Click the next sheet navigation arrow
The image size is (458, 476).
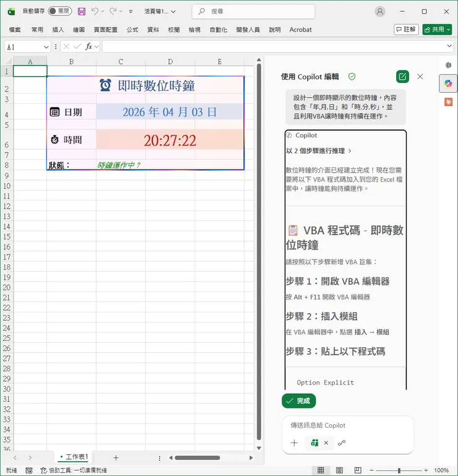pos(30,457)
